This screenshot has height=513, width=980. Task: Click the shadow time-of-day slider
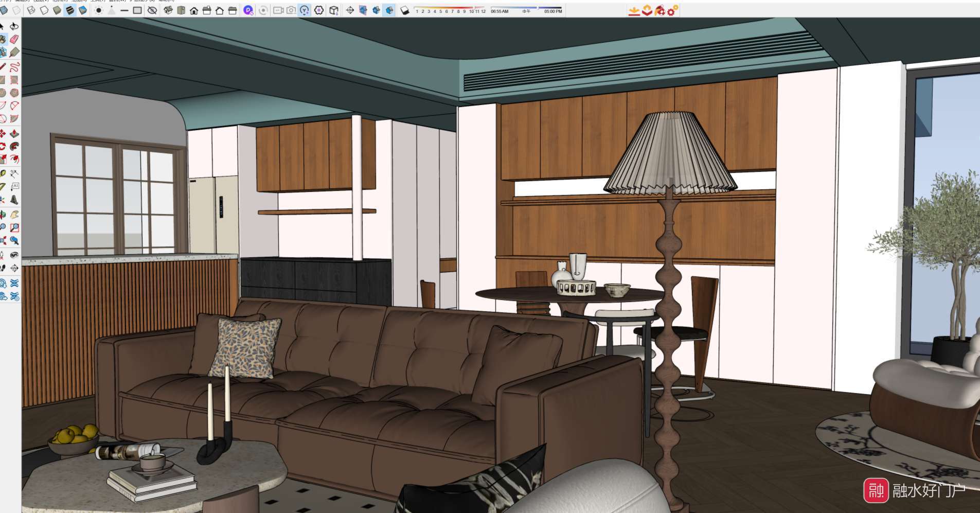coord(526,8)
